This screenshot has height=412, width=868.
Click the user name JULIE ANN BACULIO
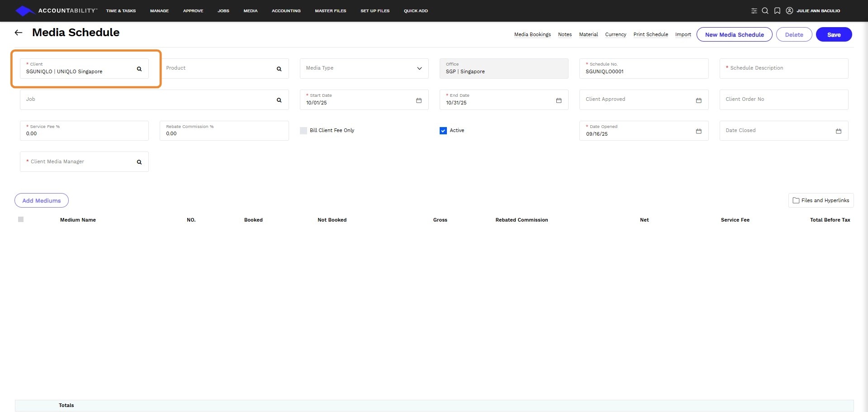[x=818, y=11]
